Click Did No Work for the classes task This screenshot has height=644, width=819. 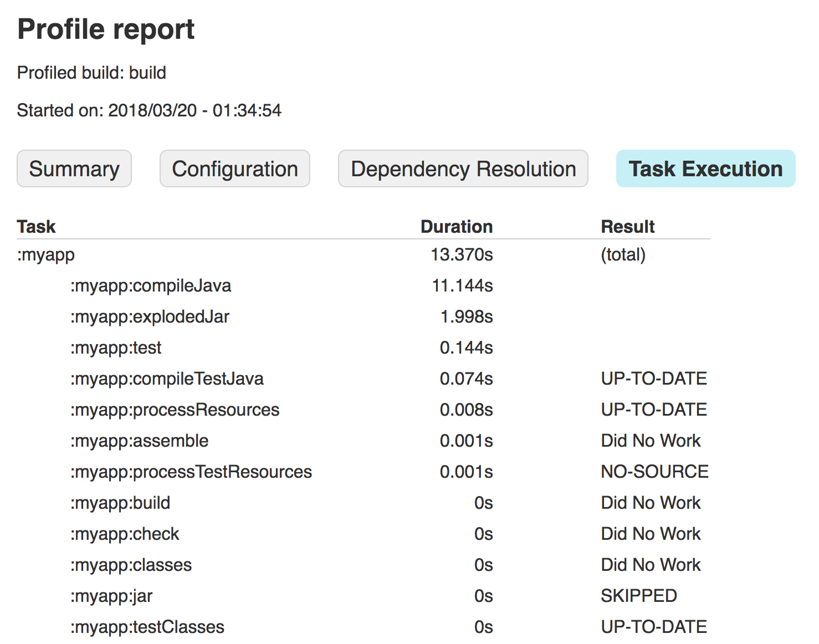pyautogui.click(x=651, y=565)
